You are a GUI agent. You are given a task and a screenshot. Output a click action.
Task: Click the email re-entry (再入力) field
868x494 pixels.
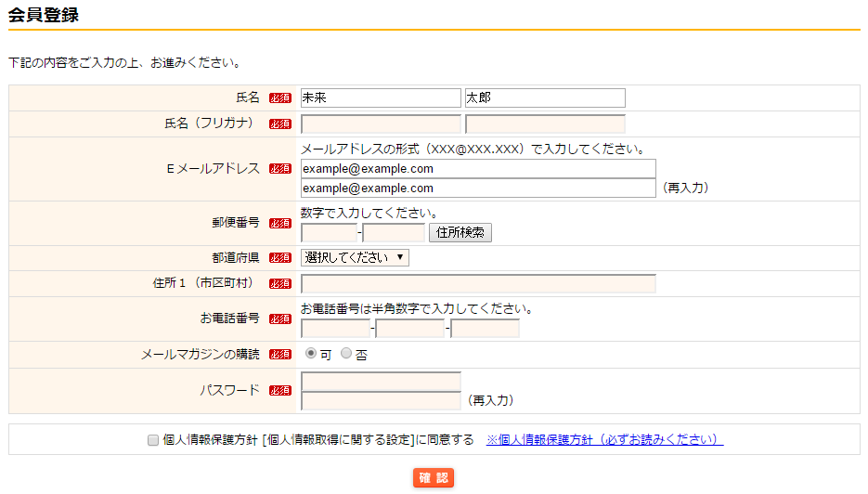click(x=478, y=188)
